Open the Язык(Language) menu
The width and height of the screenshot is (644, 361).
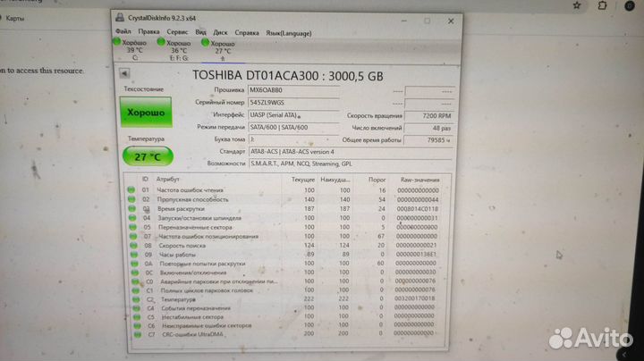tap(288, 33)
